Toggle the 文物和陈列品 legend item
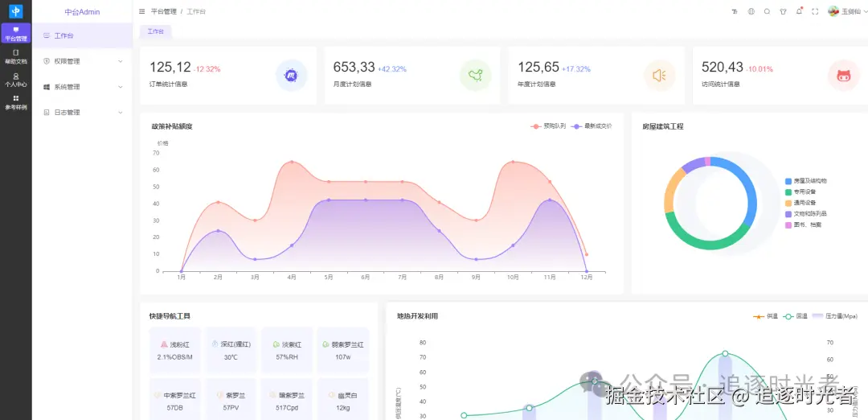This screenshot has width=868, height=420. [x=806, y=213]
